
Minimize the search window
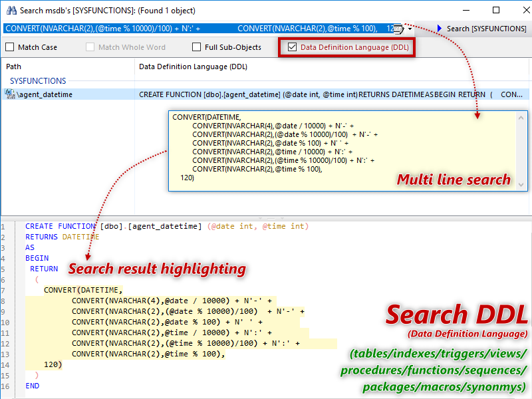(x=466, y=10)
